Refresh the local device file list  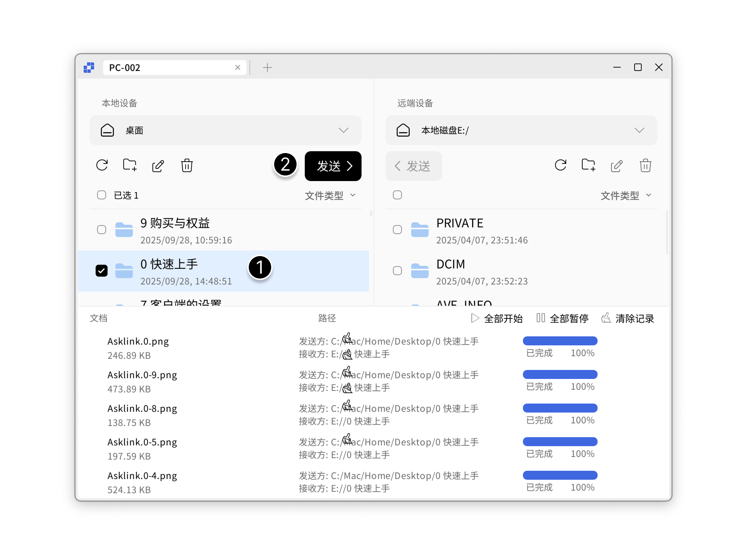point(102,165)
